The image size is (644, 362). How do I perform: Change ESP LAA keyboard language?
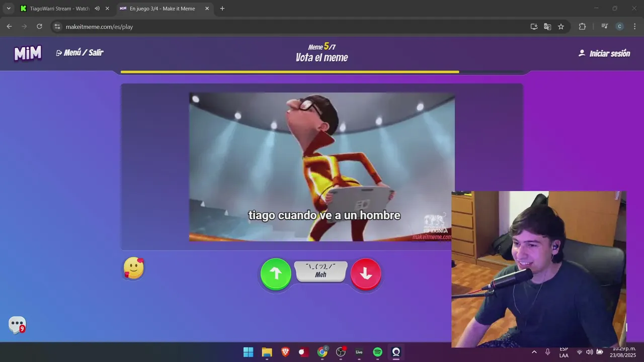pyautogui.click(x=564, y=352)
